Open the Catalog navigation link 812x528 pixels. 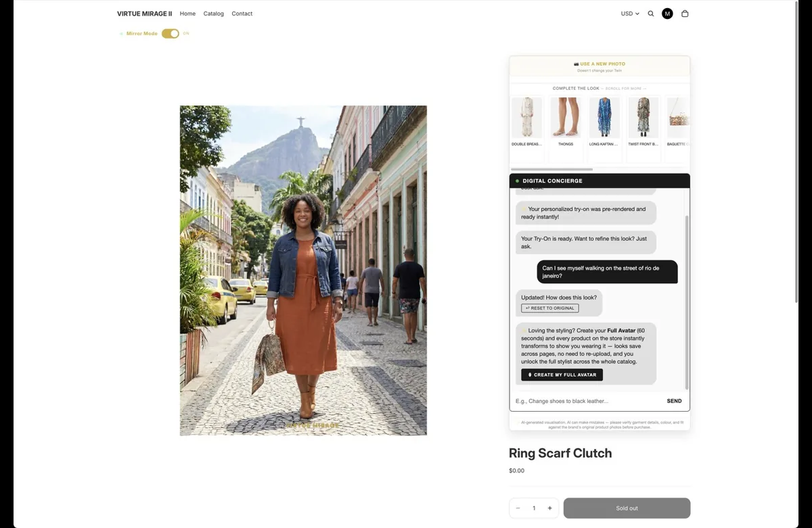pyautogui.click(x=214, y=14)
